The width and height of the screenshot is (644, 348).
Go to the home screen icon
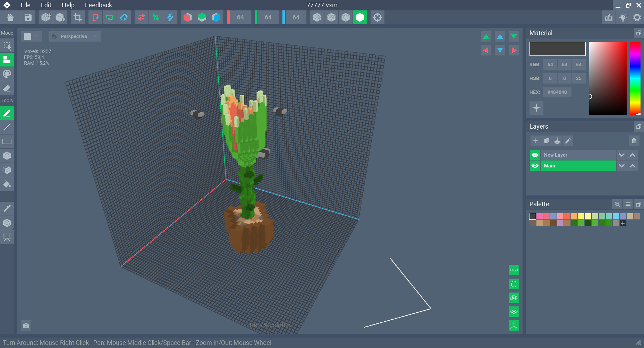pos(10,17)
